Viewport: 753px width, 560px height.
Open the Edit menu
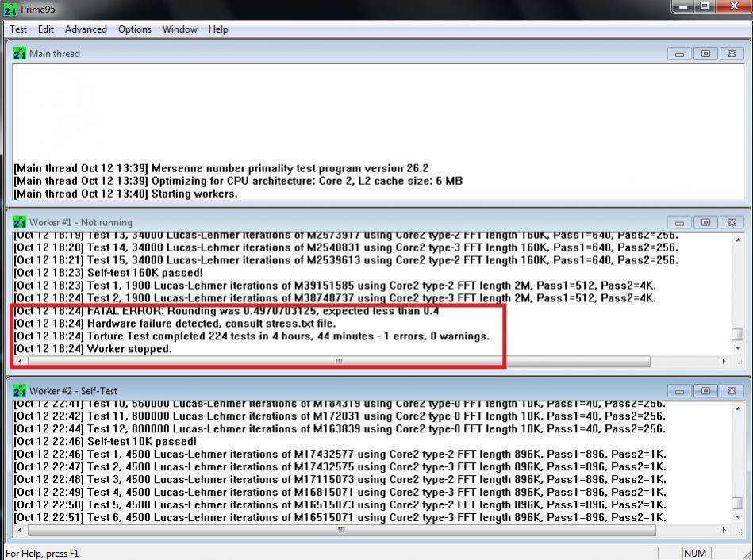tap(45, 29)
